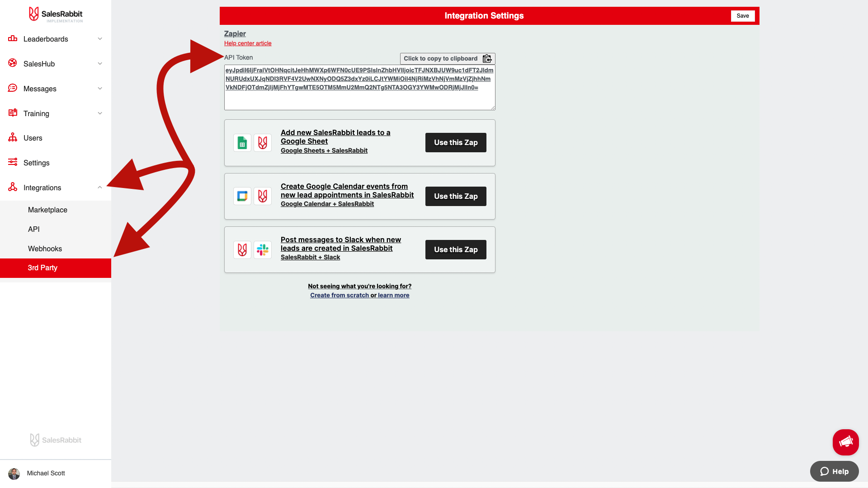This screenshot has width=868, height=488.
Task: Open the API submenu item
Action: (56, 229)
